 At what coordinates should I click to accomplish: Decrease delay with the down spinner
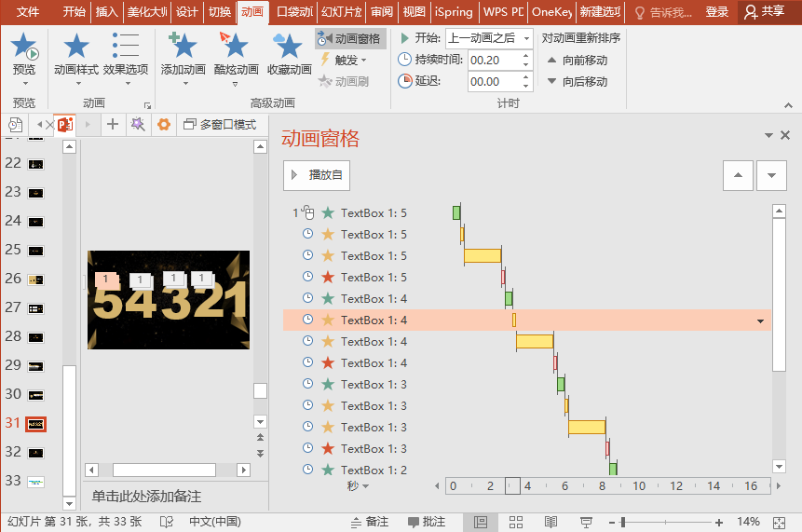tap(525, 87)
